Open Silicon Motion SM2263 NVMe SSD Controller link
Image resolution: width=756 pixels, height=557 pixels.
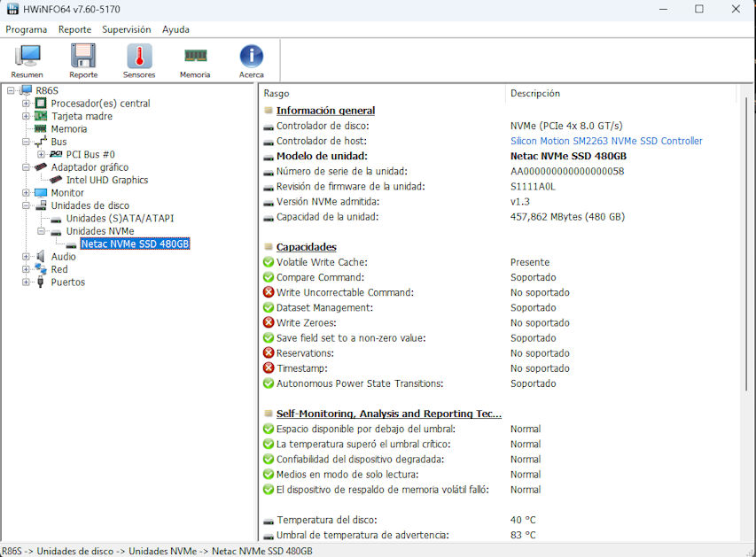(606, 141)
